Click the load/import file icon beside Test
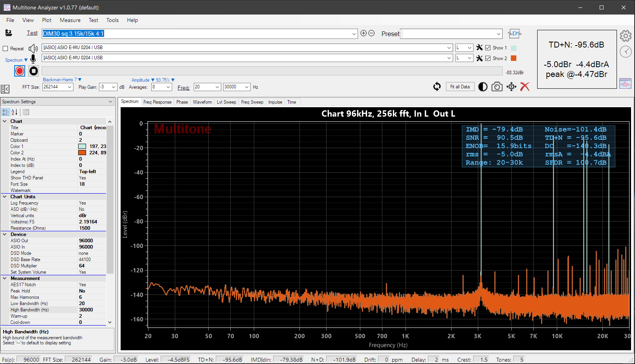The height and width of the screenshot is (364, 635). [x=9, y=33]
